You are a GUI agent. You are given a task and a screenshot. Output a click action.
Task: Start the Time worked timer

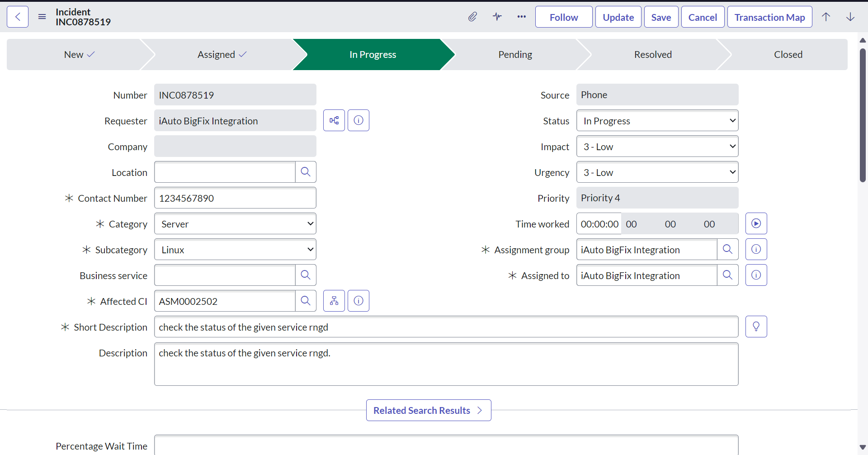756,224
